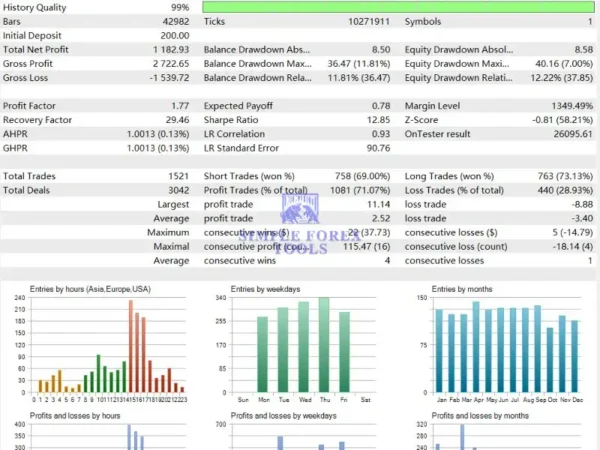Image resolution: width=600 pixels, height=450 pixels.
Task: Select Short Trades value "758 (69.00%)"
Action: pyautogui.click(x=363, y=176)
